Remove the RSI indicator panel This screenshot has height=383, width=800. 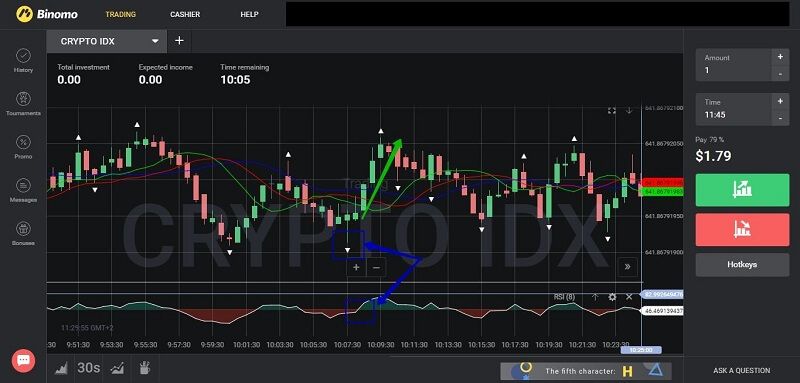point(629,297)
